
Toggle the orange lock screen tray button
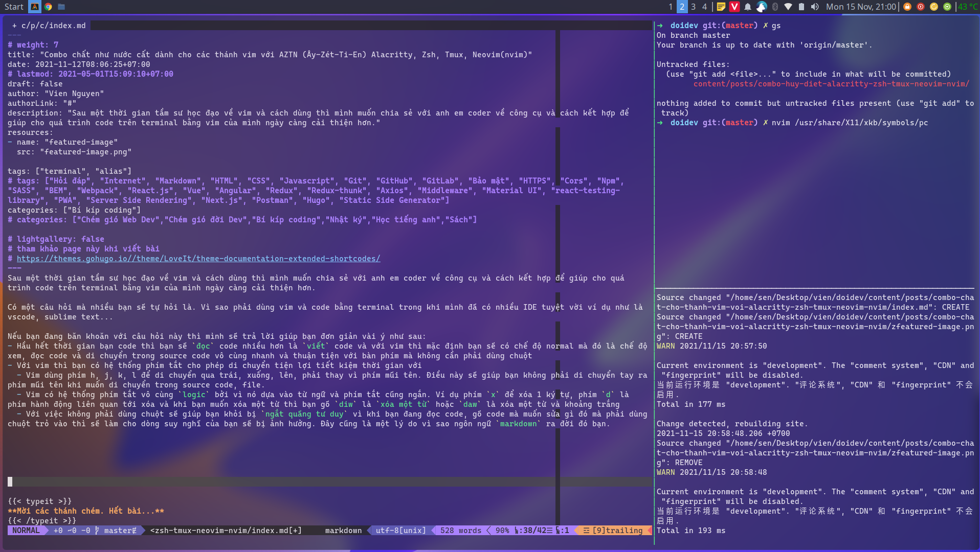pos(907,7)
